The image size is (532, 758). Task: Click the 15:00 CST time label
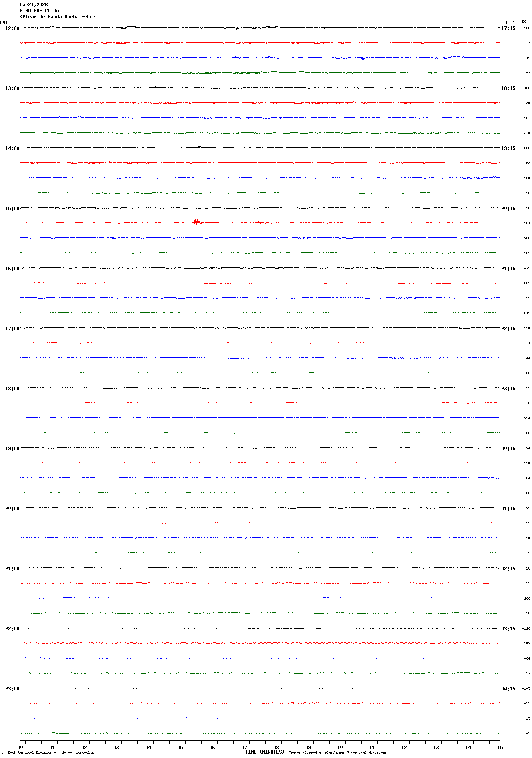pos(12,209)
